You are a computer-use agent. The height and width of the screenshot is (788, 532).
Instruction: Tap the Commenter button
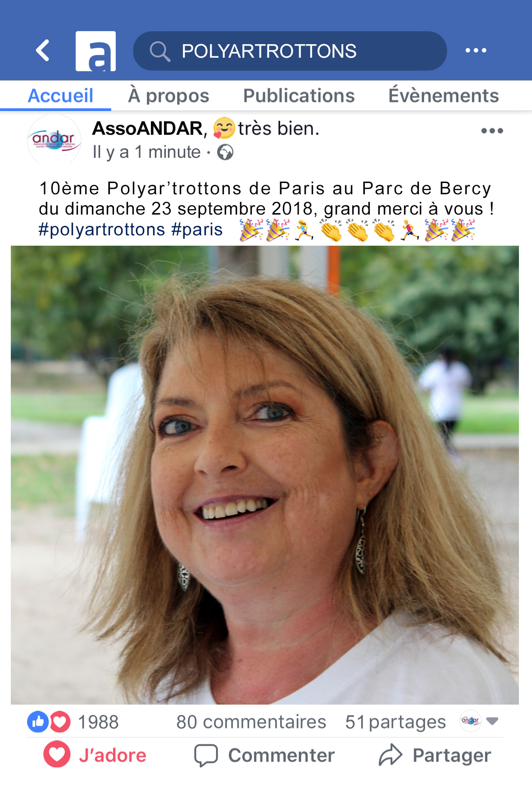pos(264,755)
